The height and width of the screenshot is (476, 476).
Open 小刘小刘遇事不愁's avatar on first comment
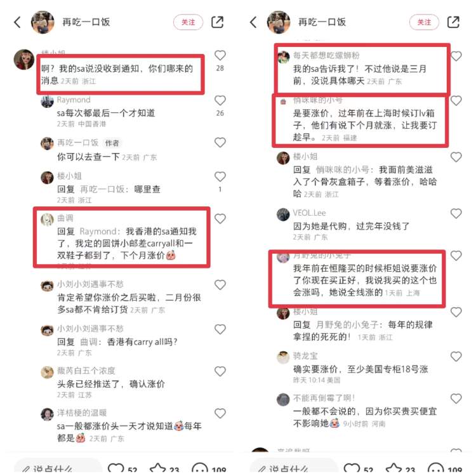click(x=47, y=286)
